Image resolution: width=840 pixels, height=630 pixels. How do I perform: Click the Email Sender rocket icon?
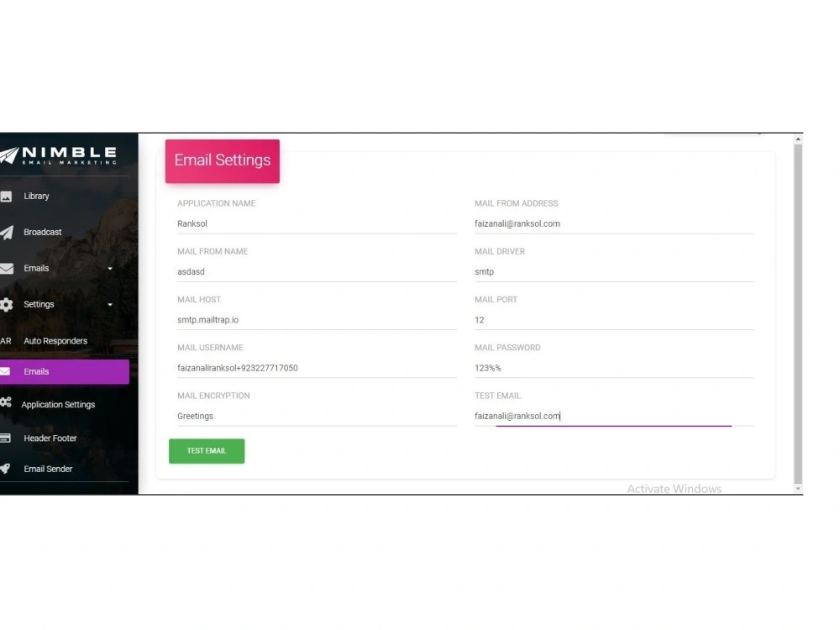[5, 469]
